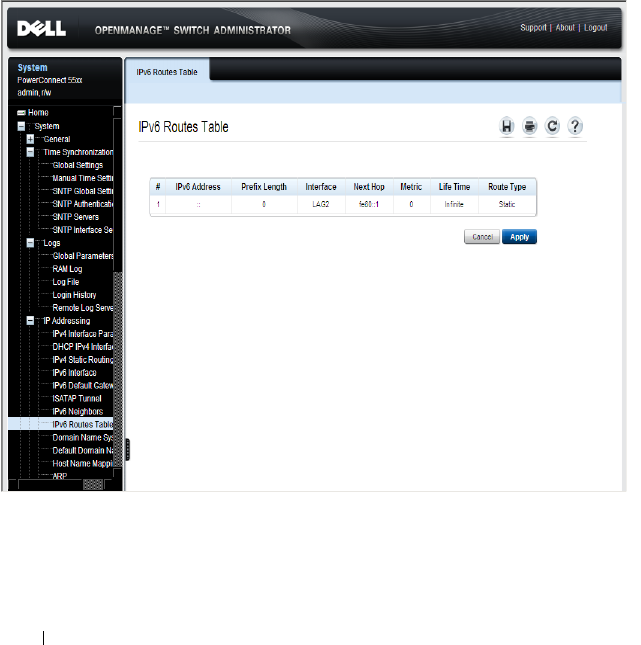The height and width of the screenshot is (645, 641).
Task: Click the vertical scrollbar of navigation tree
Action: pyautogui.click(x=118, y=292)
